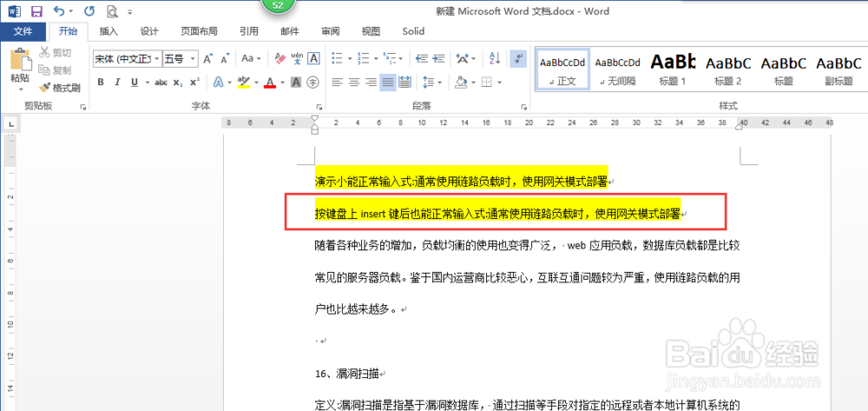Image resolution: width=868 pixels, height=411 pixels.
Task: Open the font name dropdown (宋体)
Action: [157, 58]
